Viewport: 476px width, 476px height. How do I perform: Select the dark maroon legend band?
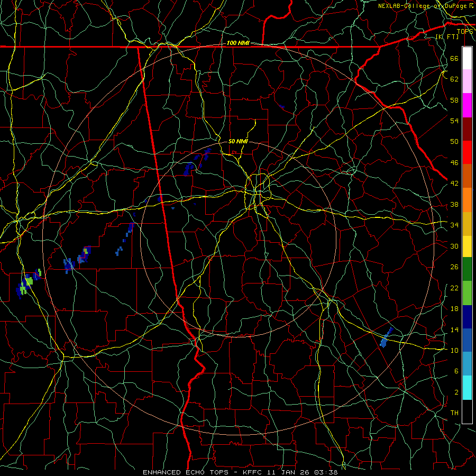(x=467, y=129)
